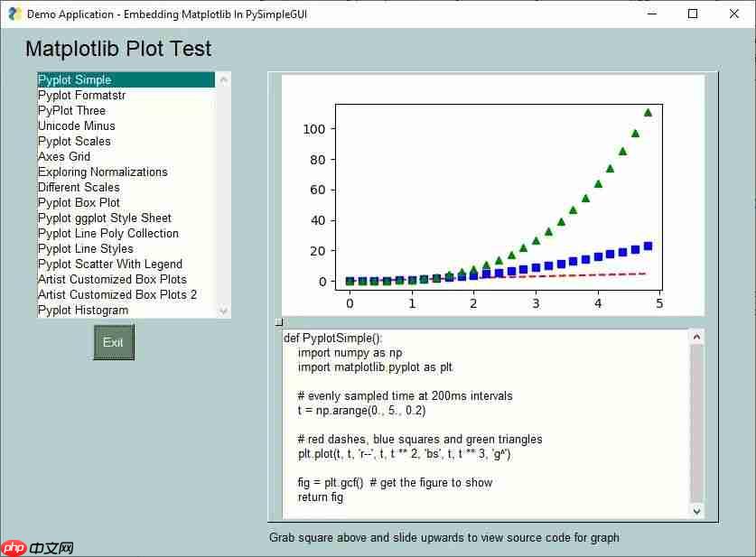Click the Exit button
The height and width of the screenshot is (557, 756).
[113, 342]
